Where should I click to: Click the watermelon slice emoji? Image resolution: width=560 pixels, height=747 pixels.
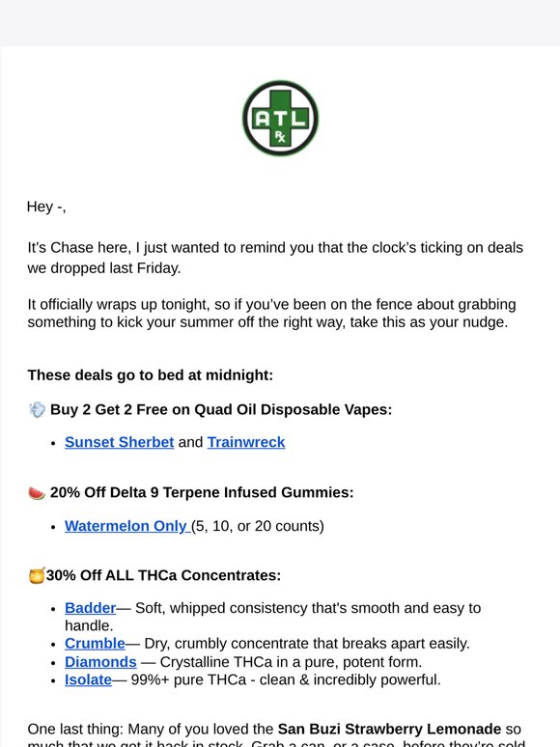point(37,492)
